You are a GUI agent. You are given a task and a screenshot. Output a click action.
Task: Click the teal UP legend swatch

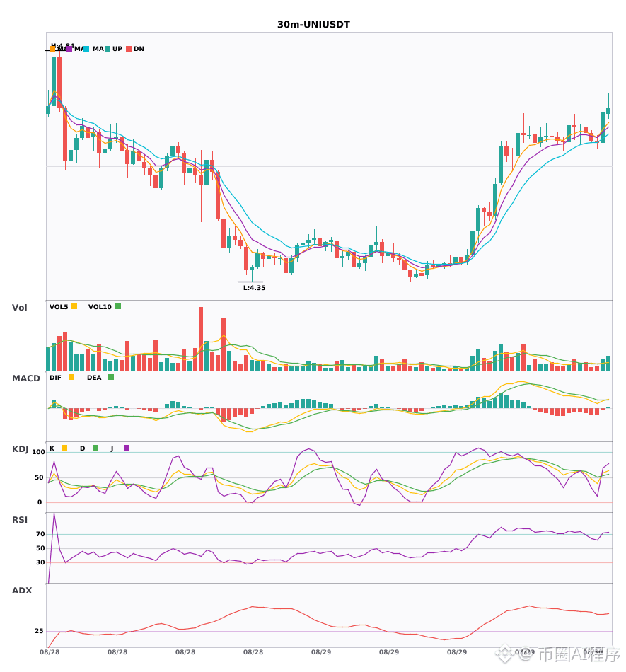point(108,49)
